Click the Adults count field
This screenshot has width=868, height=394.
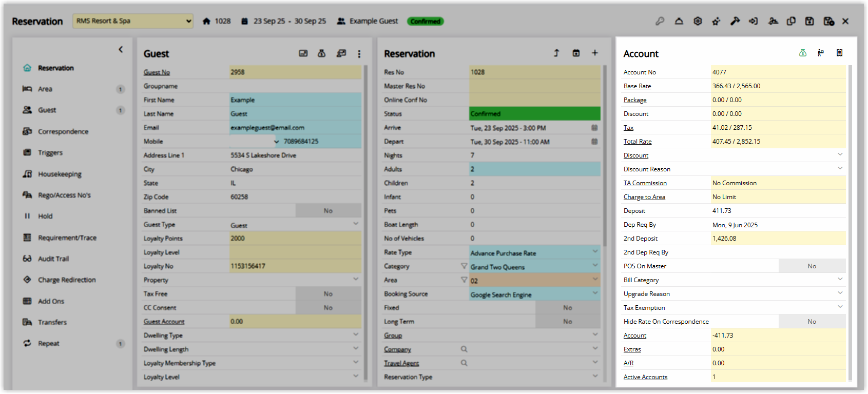535,169
